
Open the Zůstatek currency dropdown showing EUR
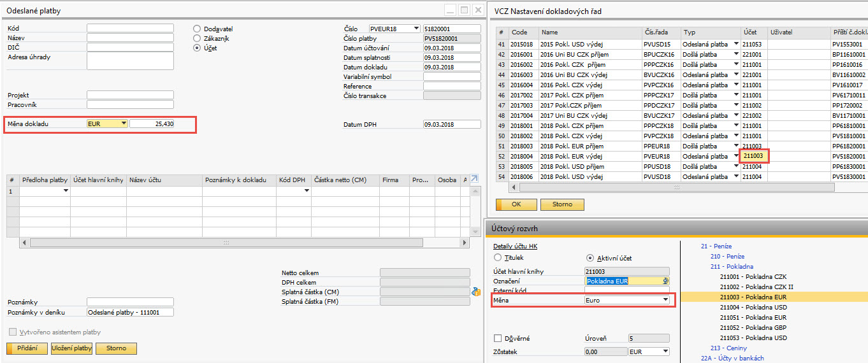coord(665,351)
